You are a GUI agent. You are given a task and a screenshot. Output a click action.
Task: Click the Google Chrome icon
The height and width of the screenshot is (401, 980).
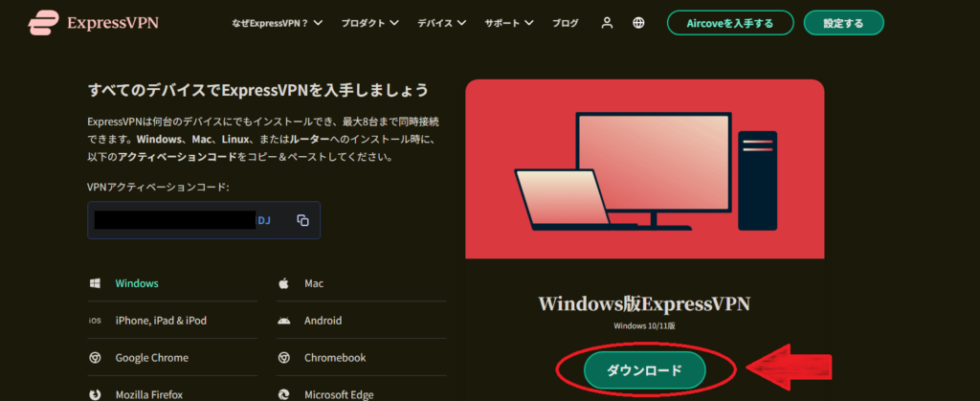pos(95,358)
